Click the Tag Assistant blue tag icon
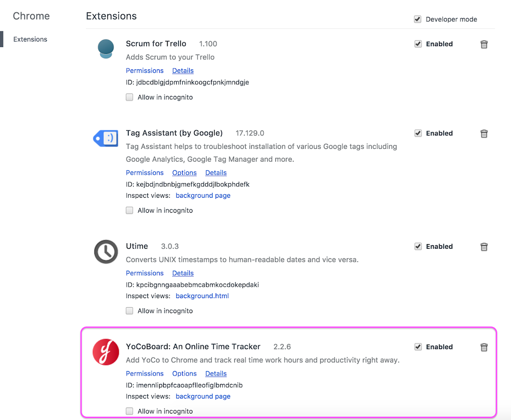 (x=106, y=138)
